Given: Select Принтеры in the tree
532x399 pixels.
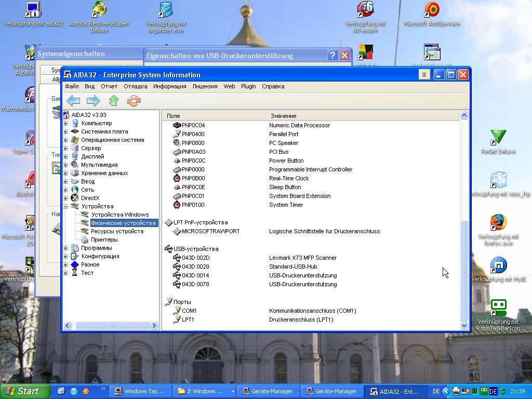Looking at the screenshot, I should tap(104, 240).
